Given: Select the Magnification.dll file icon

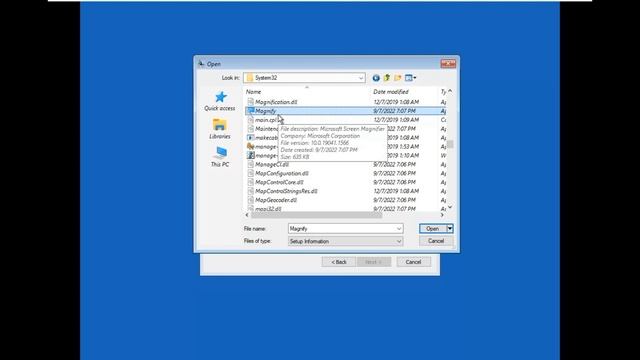Looking at the screenshot, I should [251, 102].
